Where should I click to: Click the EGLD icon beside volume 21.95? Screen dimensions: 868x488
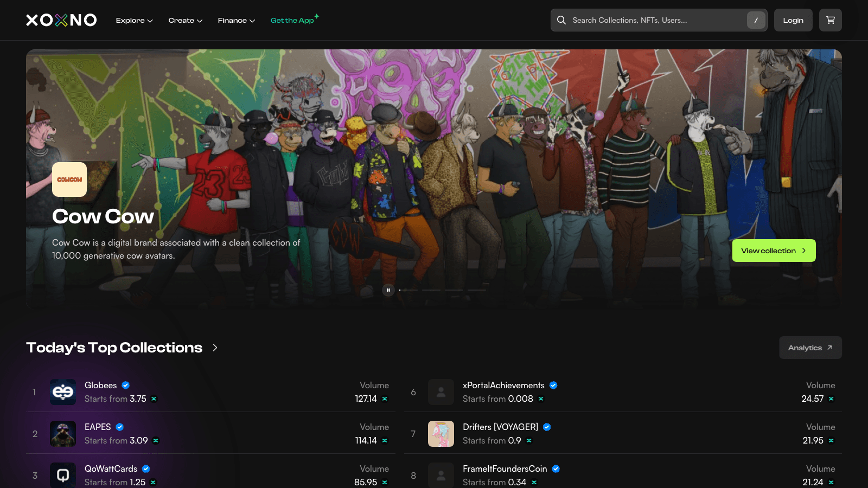831,440
